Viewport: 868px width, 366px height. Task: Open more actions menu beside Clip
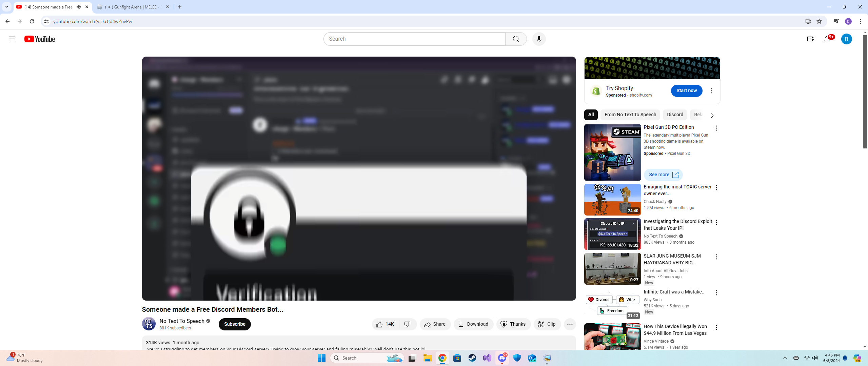pyautogui.click(x=570, y=324)
